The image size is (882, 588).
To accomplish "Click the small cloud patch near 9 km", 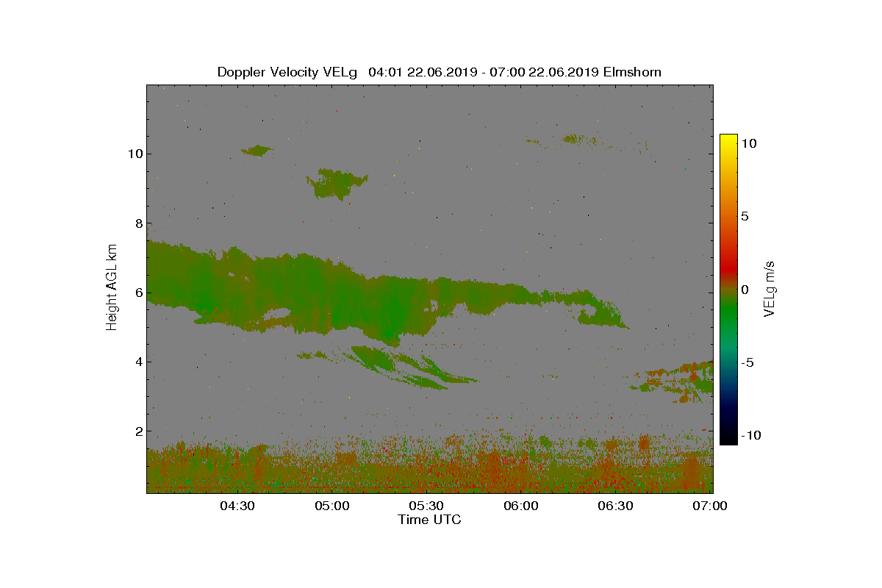I will pos(337,184).
